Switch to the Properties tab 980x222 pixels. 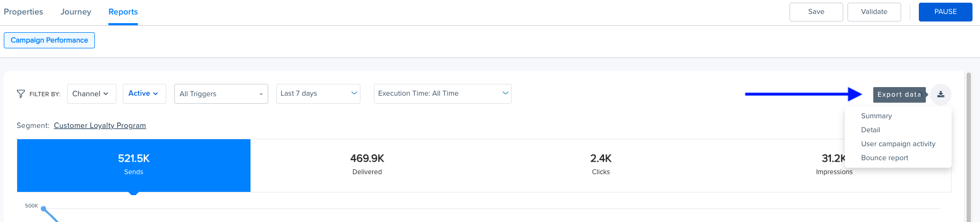(x=24, y=12)
